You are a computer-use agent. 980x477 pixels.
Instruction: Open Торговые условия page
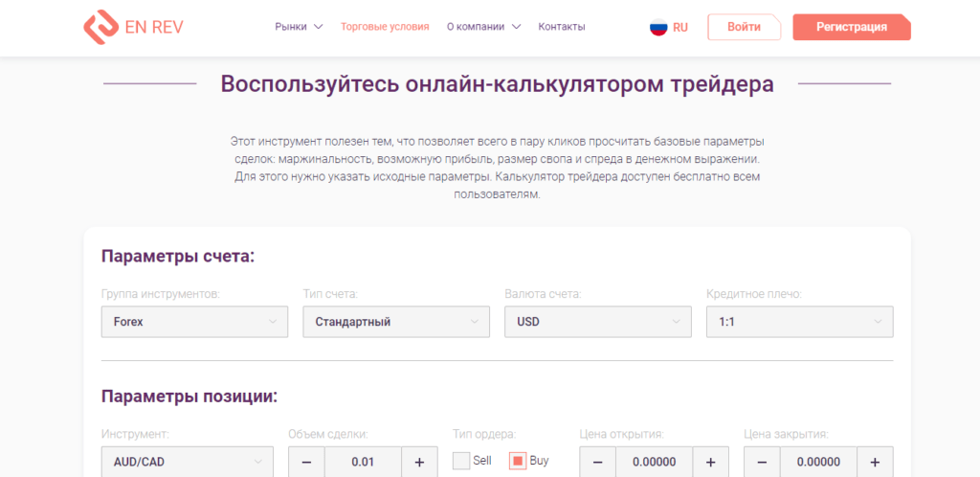(x=385, y=27)
